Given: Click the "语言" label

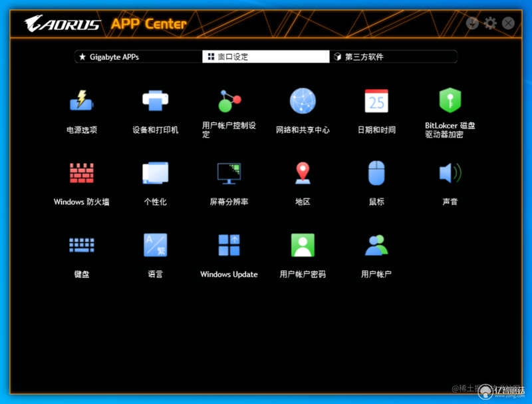Looking at the screenshot, I should pos(156,274).
